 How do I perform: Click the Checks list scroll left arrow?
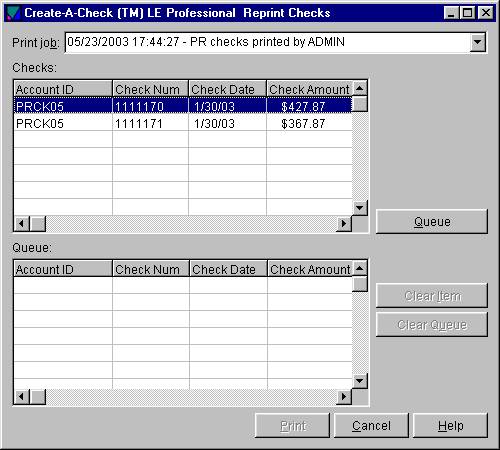(x=22, y=223)
